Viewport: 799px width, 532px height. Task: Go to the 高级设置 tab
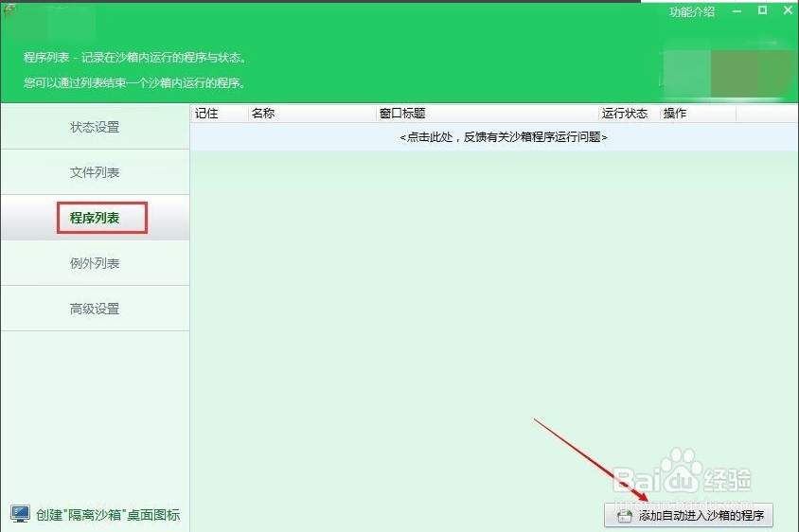pos(95,309)
